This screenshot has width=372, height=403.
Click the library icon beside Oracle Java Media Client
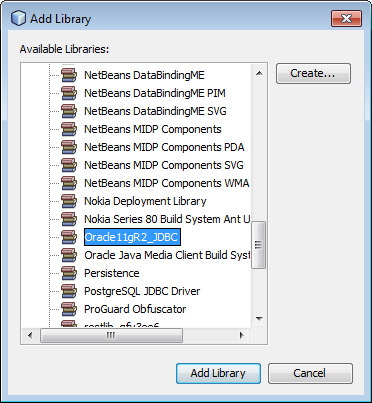click(69, 255)
